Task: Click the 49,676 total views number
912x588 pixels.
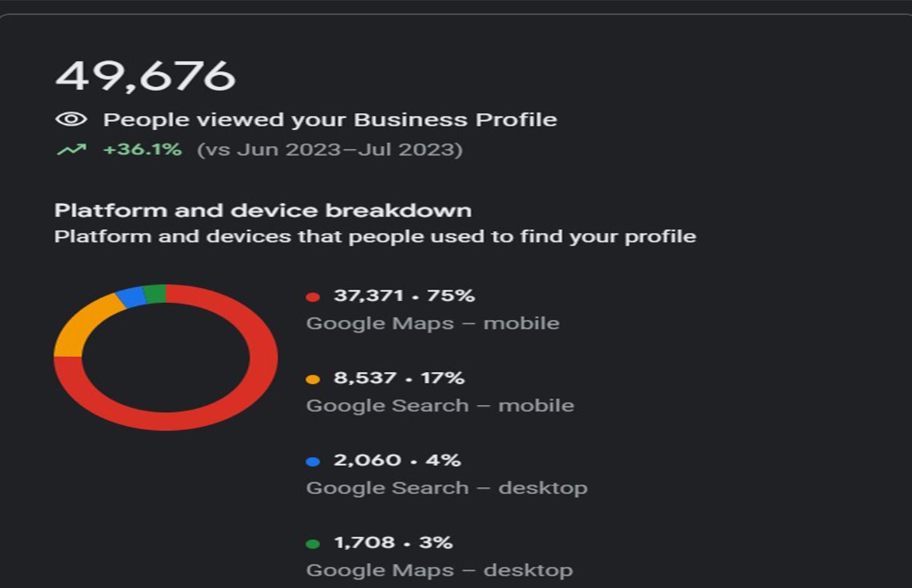Action: (x=145, y=76)
